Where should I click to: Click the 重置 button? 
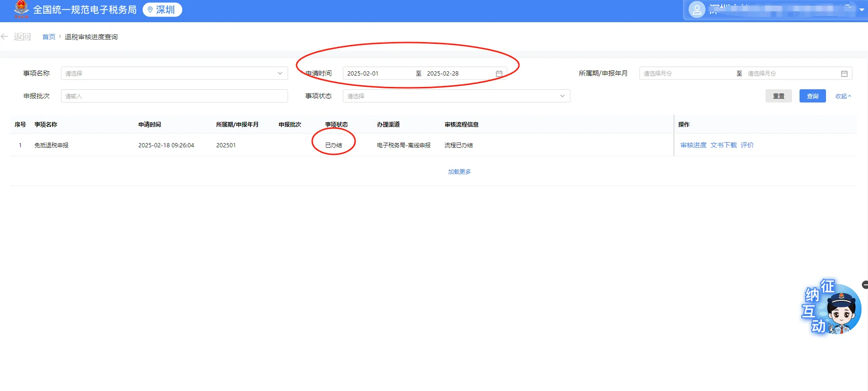click(778, 96)
